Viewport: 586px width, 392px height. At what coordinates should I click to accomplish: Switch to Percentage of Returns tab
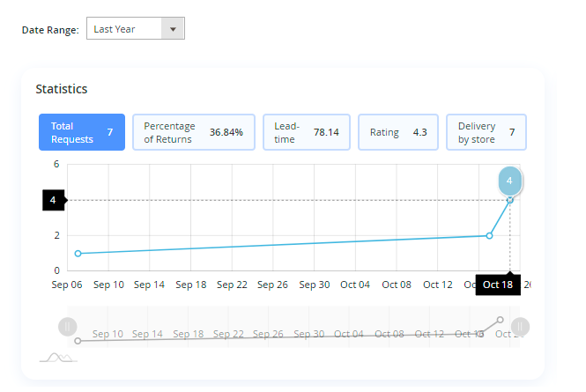tap(193, 132)
